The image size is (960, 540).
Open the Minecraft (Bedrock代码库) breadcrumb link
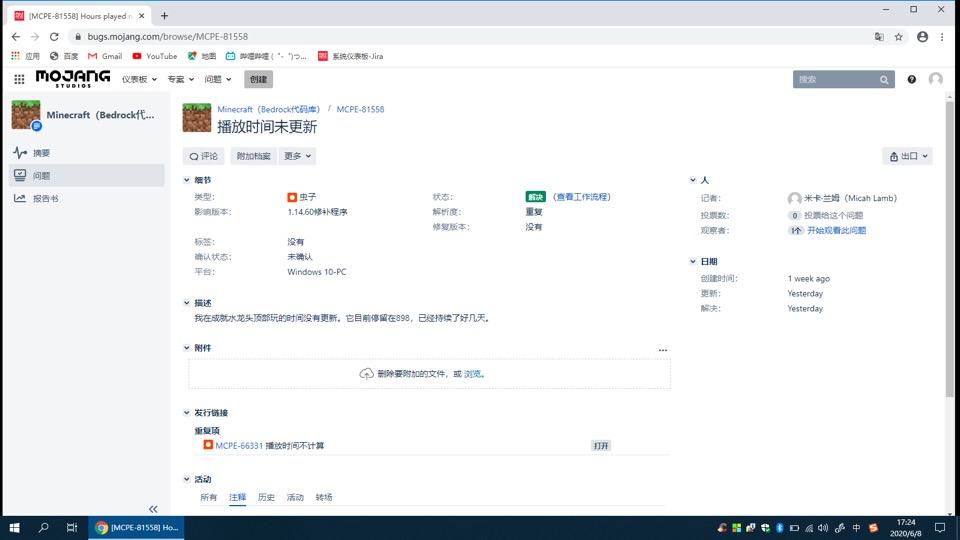tap(269, 109)
